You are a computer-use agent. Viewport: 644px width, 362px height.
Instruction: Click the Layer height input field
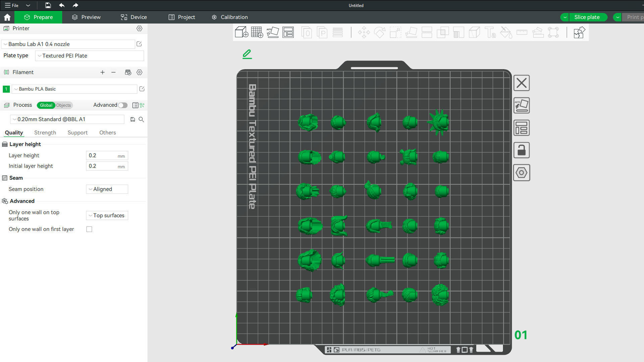coord(102,156)
